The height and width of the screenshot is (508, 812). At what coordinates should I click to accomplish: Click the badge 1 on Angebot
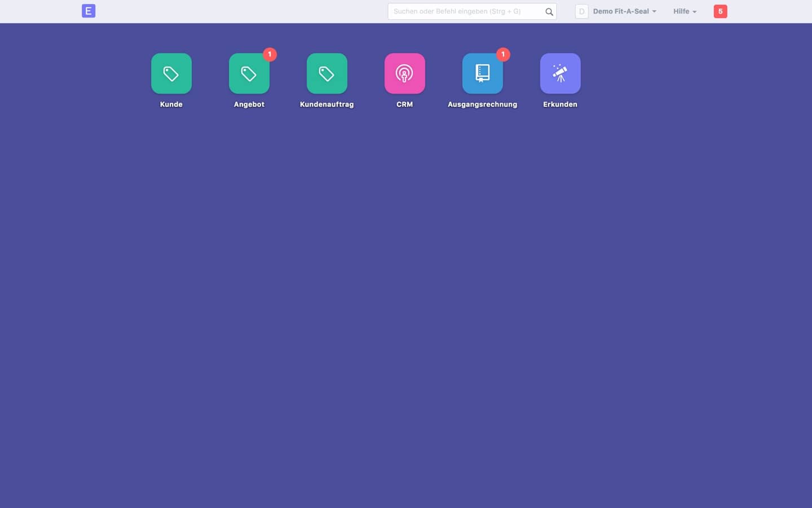pyautogui.click(x=270, y=55)
